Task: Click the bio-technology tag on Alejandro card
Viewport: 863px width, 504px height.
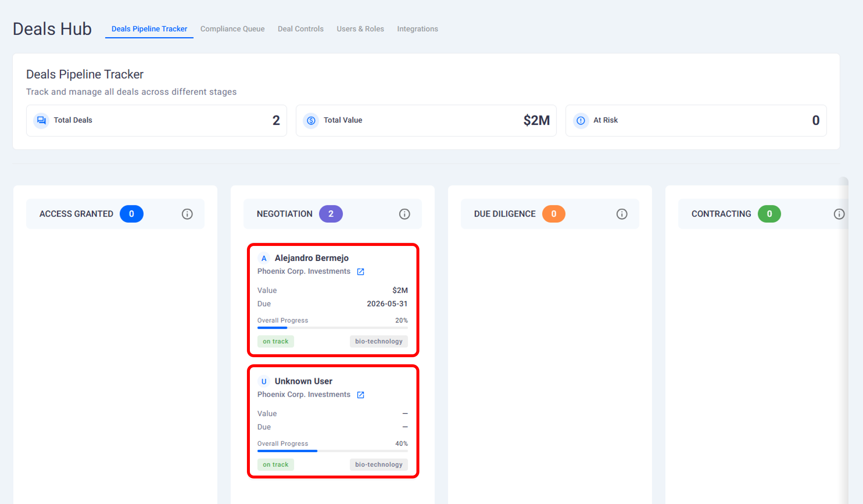Action: [x=378, y=341]
